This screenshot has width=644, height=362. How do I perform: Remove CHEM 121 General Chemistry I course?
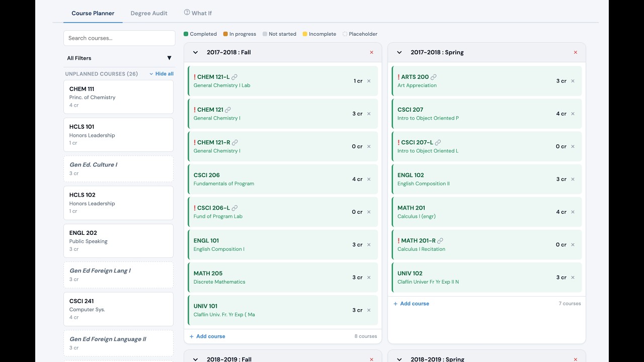pyautogui.click(x=369, y=114)
